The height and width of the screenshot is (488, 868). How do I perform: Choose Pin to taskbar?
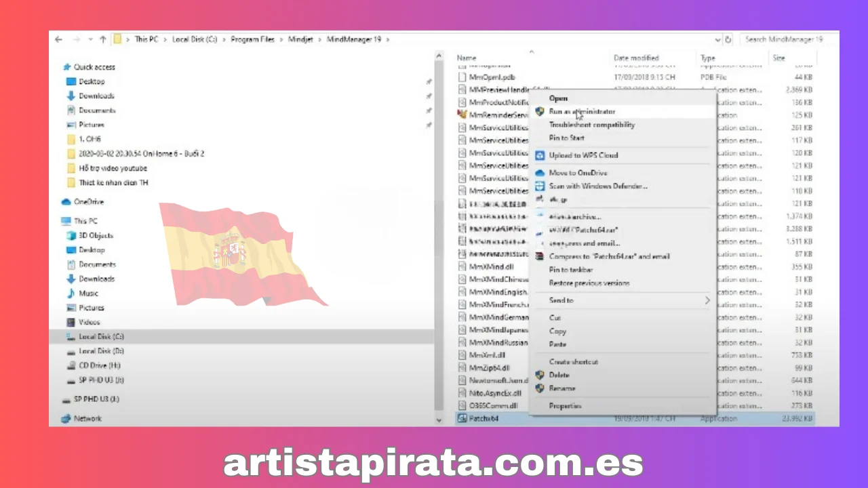coord(570,270)
